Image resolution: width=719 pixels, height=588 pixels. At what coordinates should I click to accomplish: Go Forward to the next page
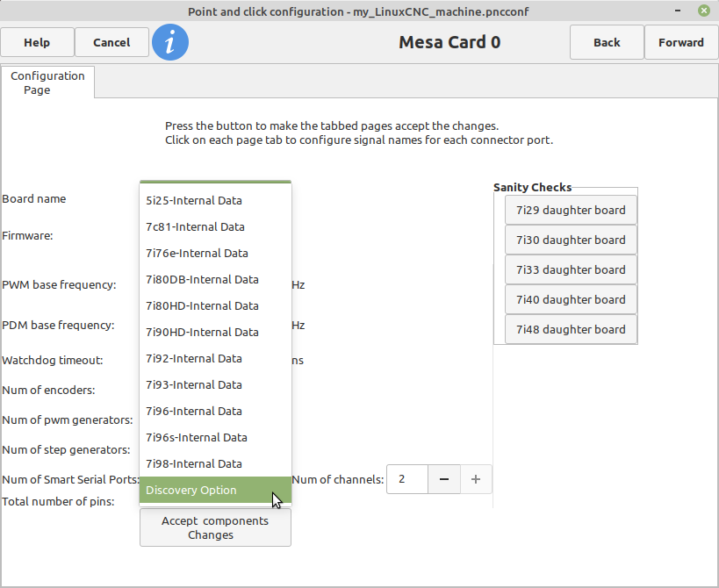[x=681, y=43]
